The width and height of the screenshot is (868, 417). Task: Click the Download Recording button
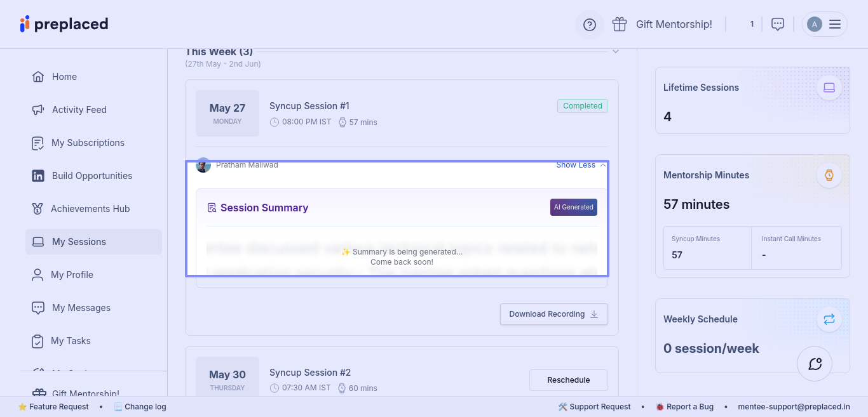[553, 314]
